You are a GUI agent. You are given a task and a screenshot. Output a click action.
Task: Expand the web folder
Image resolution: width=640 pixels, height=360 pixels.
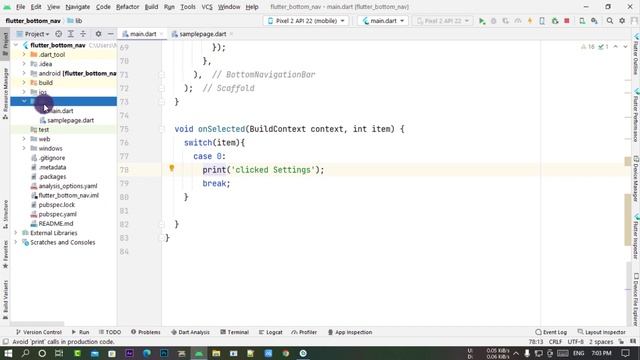pyautogui.click(x=24, y=139)
